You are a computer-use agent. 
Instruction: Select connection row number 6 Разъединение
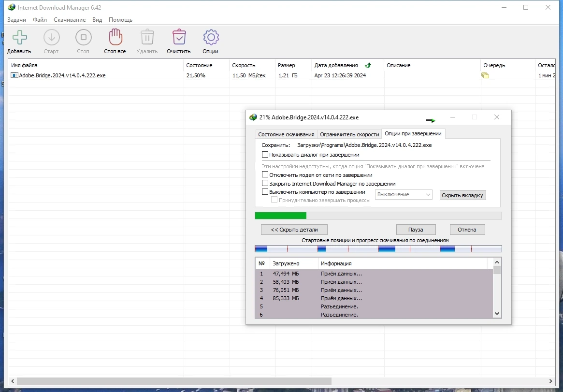(374, 315)
